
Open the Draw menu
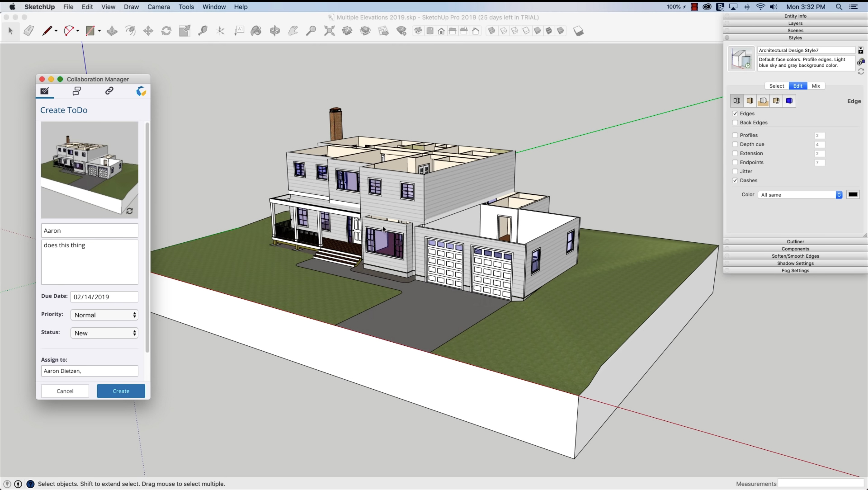(x=131, y=7)
